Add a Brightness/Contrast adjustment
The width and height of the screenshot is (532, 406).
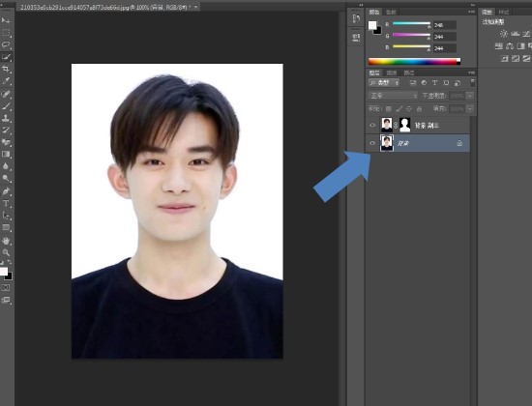[x=504, y=34]
